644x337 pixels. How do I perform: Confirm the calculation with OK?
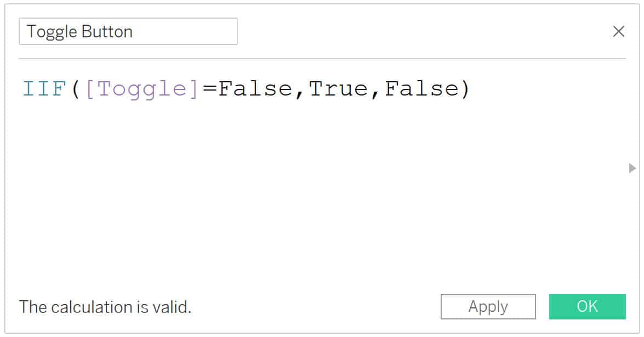(x=588, y=307)
